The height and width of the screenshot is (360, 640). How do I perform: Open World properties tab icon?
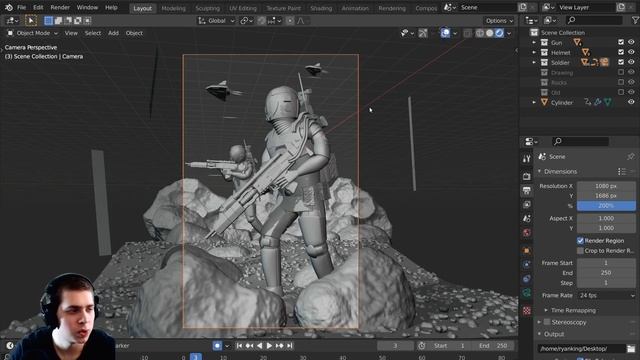tap(527, 233)
